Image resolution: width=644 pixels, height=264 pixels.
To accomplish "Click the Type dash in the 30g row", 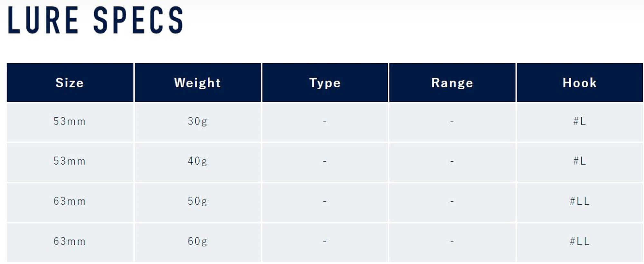I will tap(325, 122).
